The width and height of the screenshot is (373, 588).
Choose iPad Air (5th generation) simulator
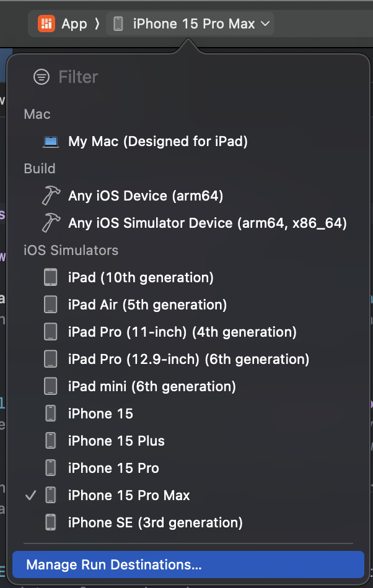147,305
